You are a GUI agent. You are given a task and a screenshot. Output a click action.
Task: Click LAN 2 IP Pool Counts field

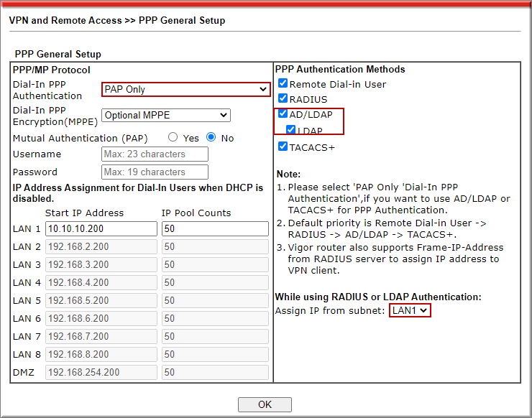(215, 247)
